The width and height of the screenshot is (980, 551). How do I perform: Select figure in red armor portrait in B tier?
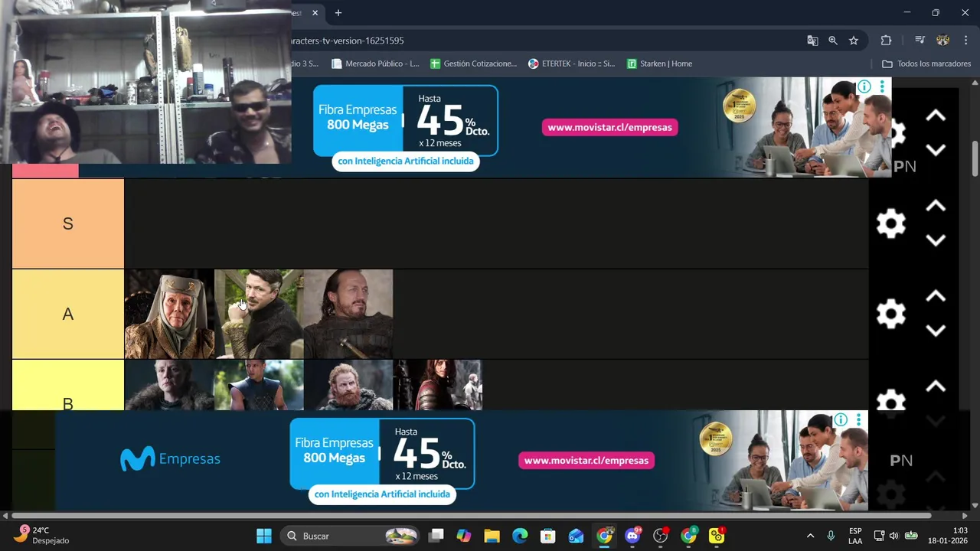coord(438,385)
